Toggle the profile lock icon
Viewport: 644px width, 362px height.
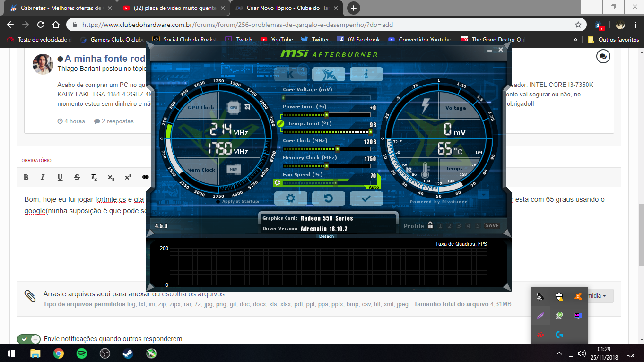click(430, 225)
